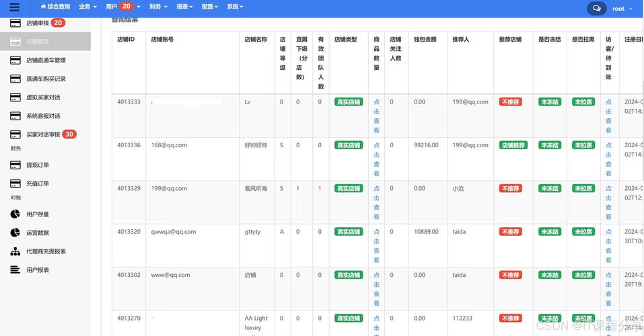Viewport: 644px width, 336px height.
Task: Expand the 报表 dropdown menu
Action: pyautogui.click(x=184, y=7)
